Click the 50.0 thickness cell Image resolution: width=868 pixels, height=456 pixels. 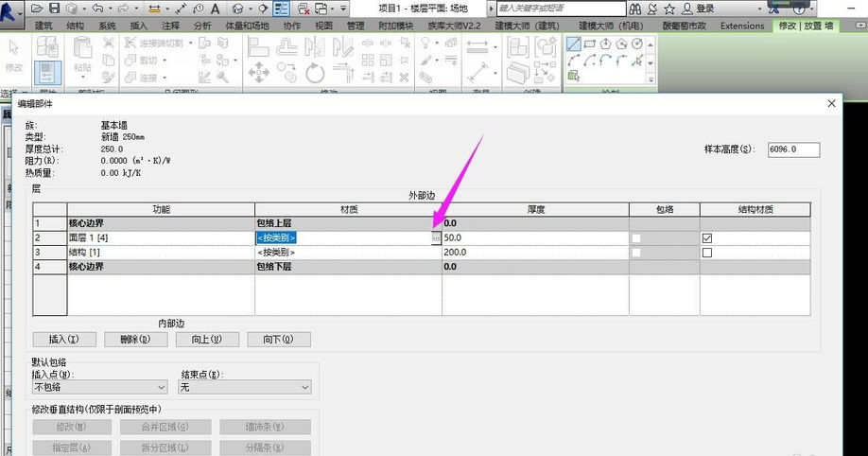pos(535,237)
